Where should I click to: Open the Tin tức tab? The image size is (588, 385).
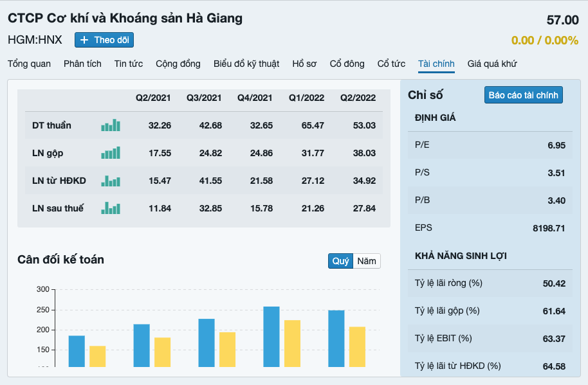point(129,64)
